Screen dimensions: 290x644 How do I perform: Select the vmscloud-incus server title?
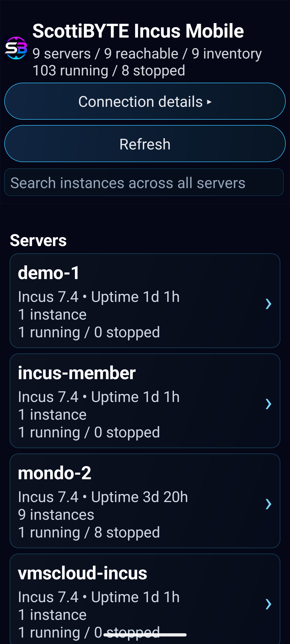82,573
